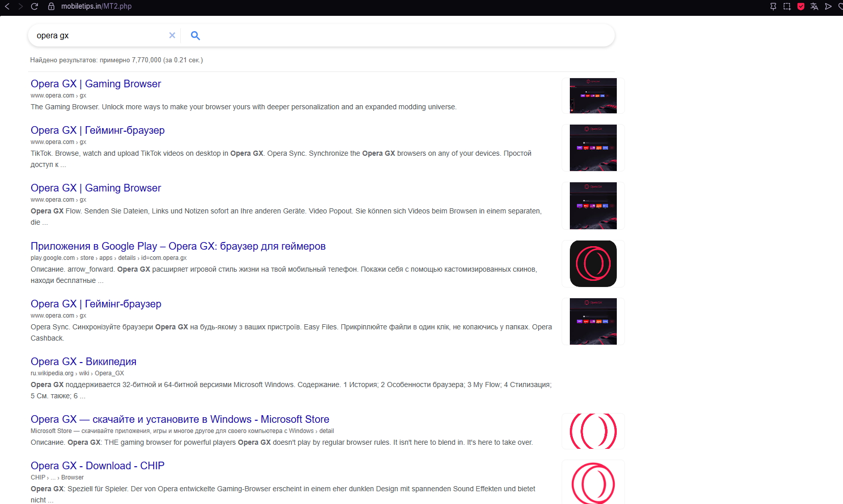Go forward to next page
Screen dimensions: 843x504
(20, 6)
